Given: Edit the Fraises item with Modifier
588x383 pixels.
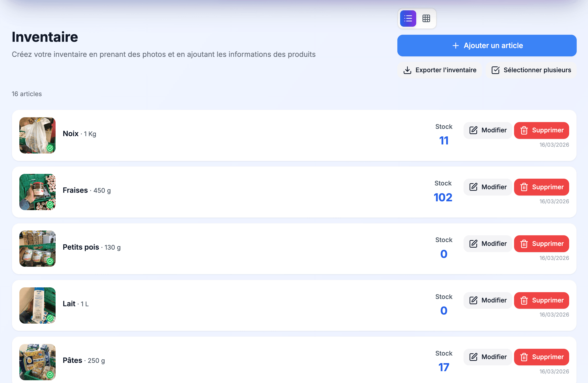Looking at the screenshot, I should pos(488,187).
